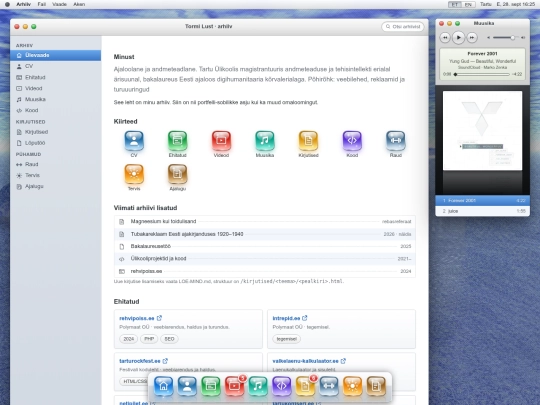Click the blue home icon in the dock
Screen dimensions: 540x405
164,386
